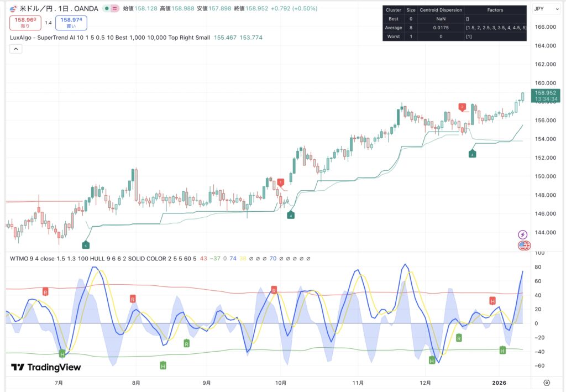This screenshot has width=566, height=392.
Task: Click the blue 158.974 buy button
Action: 71,23
